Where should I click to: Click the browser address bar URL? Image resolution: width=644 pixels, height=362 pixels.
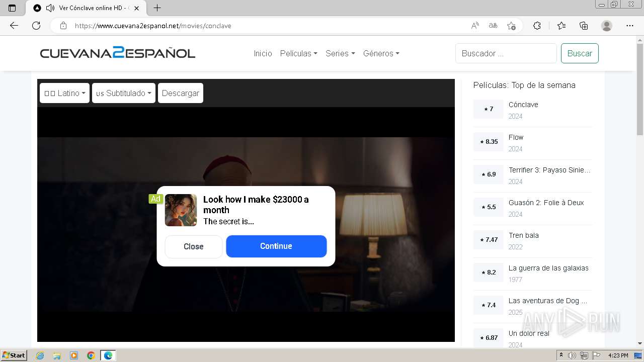(x=153, y=26)
